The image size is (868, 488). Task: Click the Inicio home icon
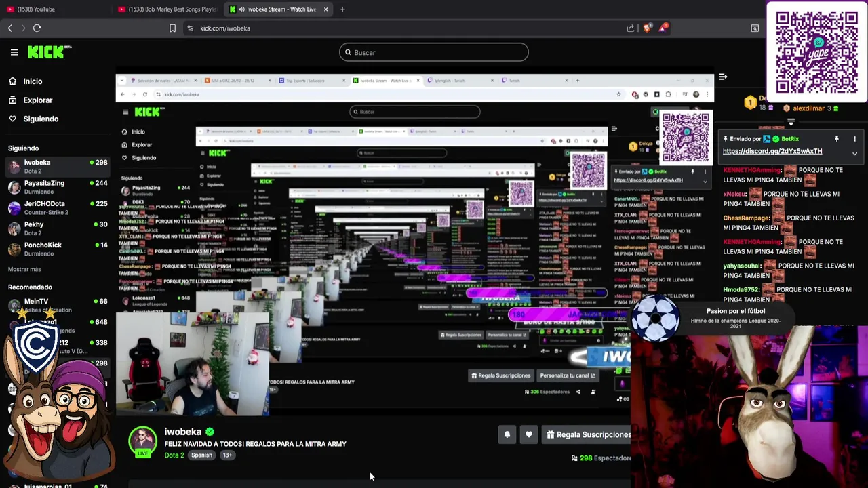point(12,81)
